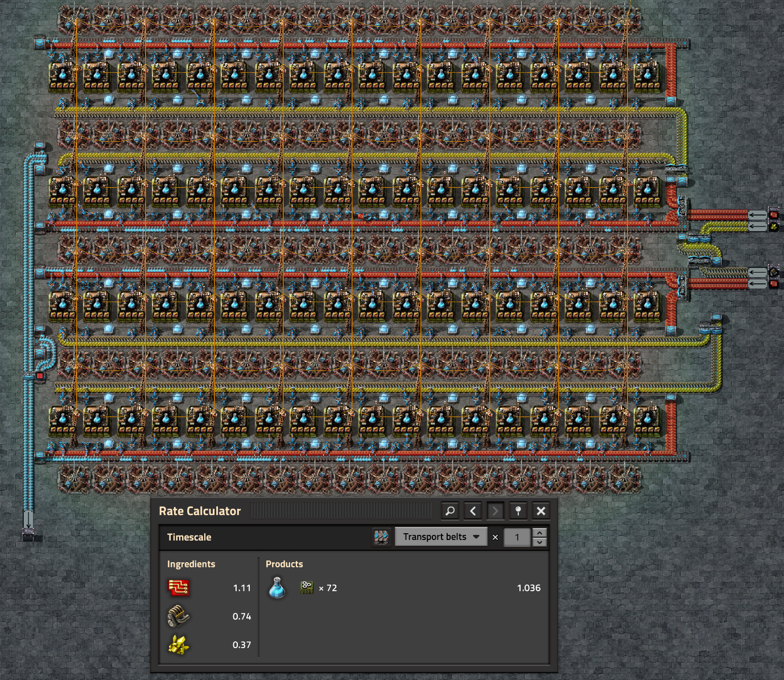Click the Products heading

click(x=284, y=564)
